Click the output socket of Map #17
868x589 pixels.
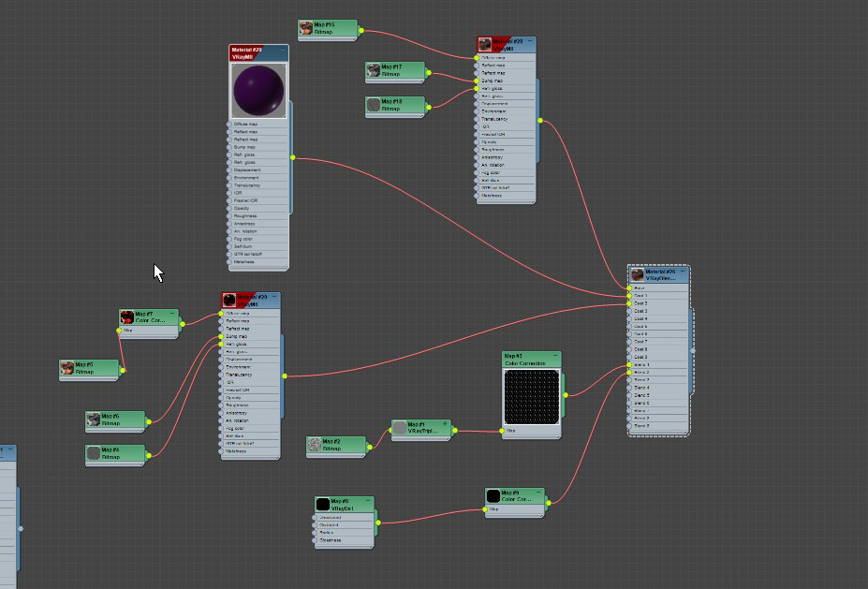pyautogui.click(x=429, y=72)
